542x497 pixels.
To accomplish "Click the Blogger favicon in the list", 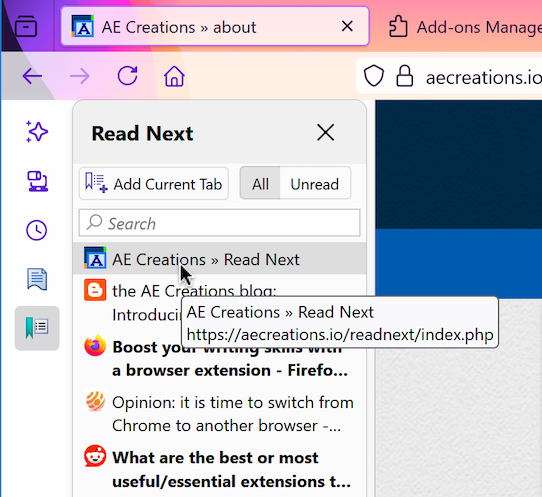I will click(x=95, y=290).
